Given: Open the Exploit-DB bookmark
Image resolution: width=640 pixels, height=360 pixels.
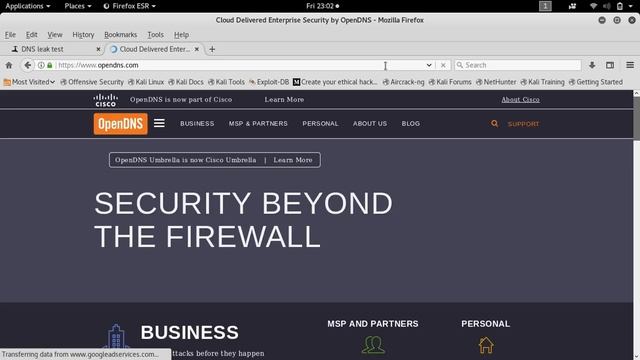Looking at the screenshot, I should click(x=269, y=82).
